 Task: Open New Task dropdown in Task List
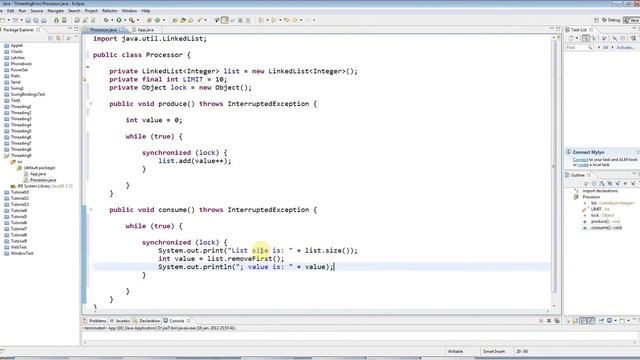[577, 38]
